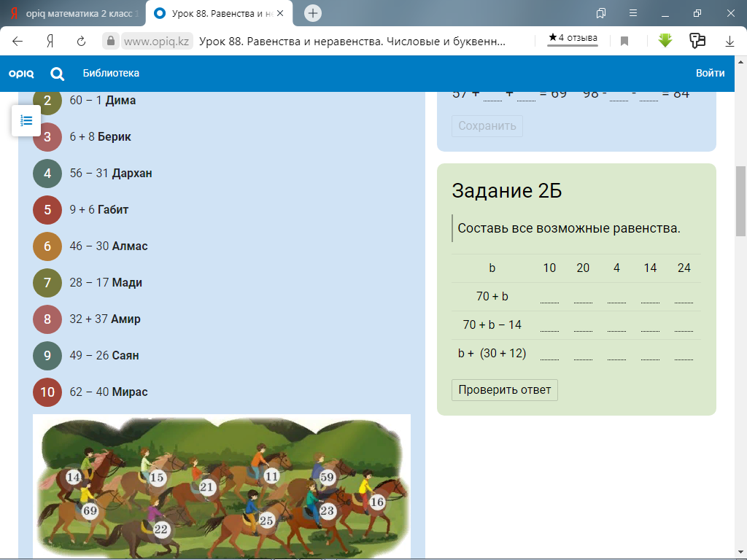Click the 4 отзыва reviews link
Screen dimensions: 747x560
click(573, 38)
